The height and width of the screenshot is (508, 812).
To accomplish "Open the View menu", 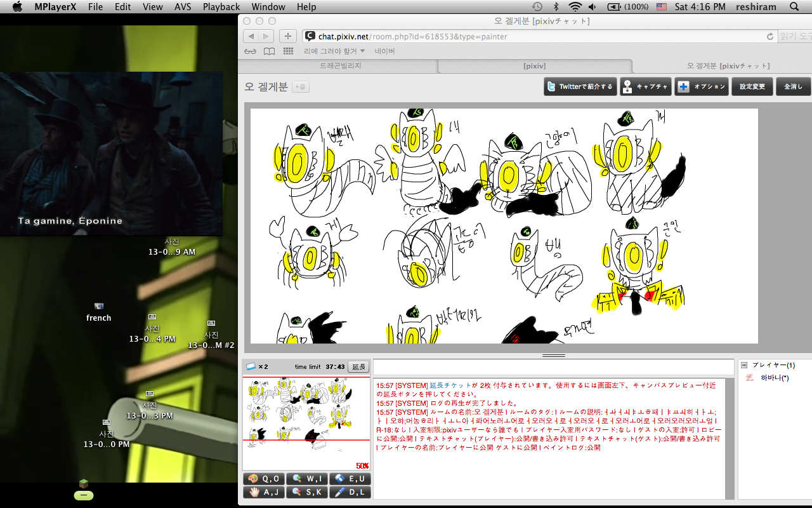I will [x=153, y=7].
